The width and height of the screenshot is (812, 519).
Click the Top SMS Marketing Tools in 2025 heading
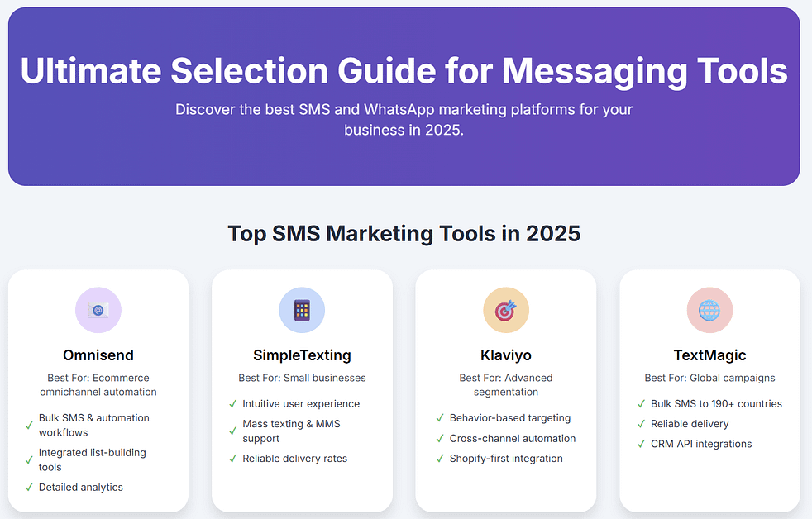coord(404,233)
